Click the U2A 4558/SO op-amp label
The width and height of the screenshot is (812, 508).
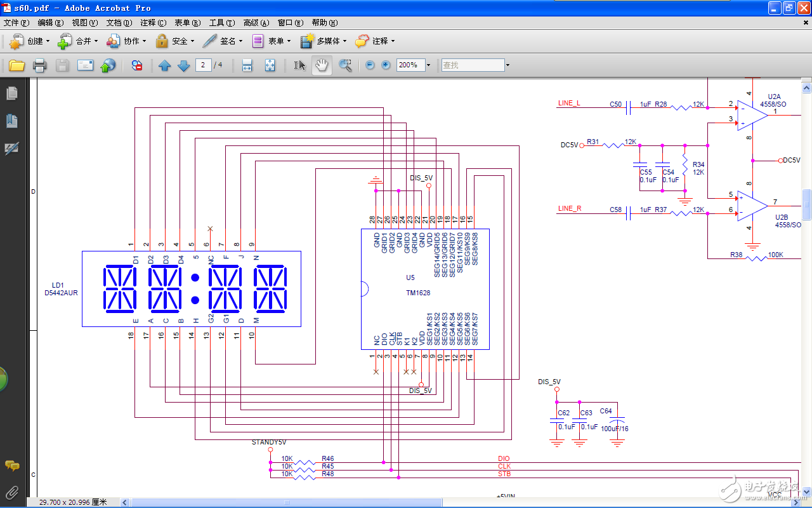pos(774,100)
